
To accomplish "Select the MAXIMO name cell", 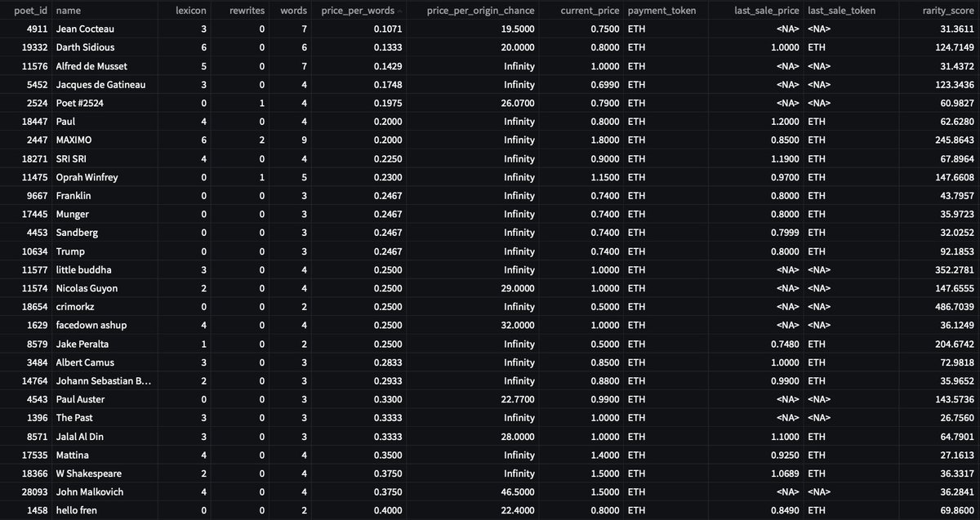I will 73,140.
